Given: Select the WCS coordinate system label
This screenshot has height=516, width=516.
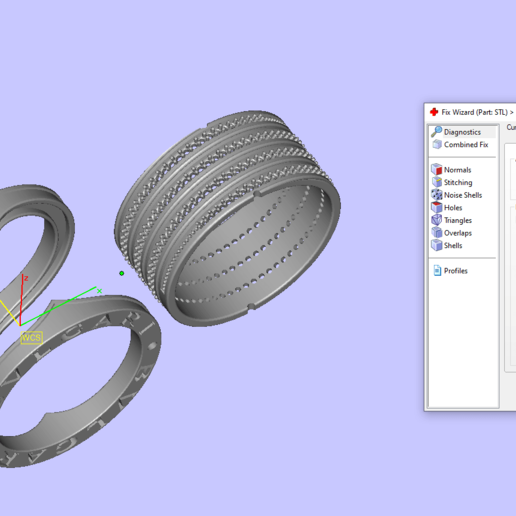Looking at the screenshot, I should (x=32, y=338).
